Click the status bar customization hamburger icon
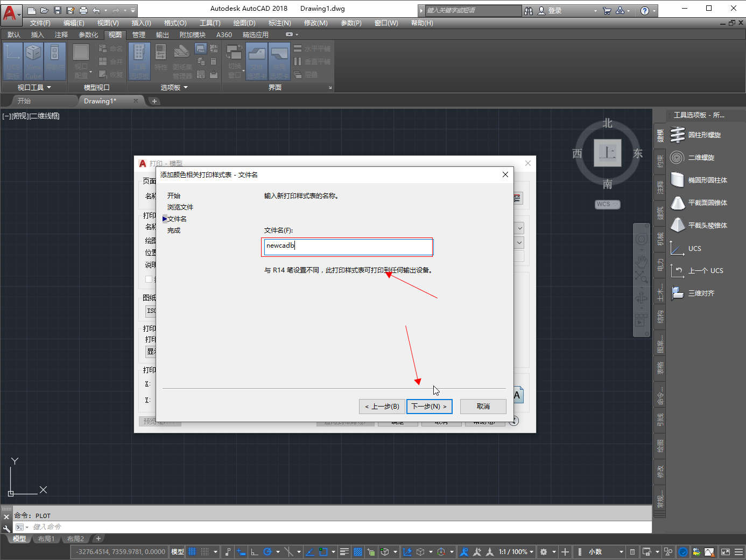This screenshot has height=560, width=746. tap(738, 552)
